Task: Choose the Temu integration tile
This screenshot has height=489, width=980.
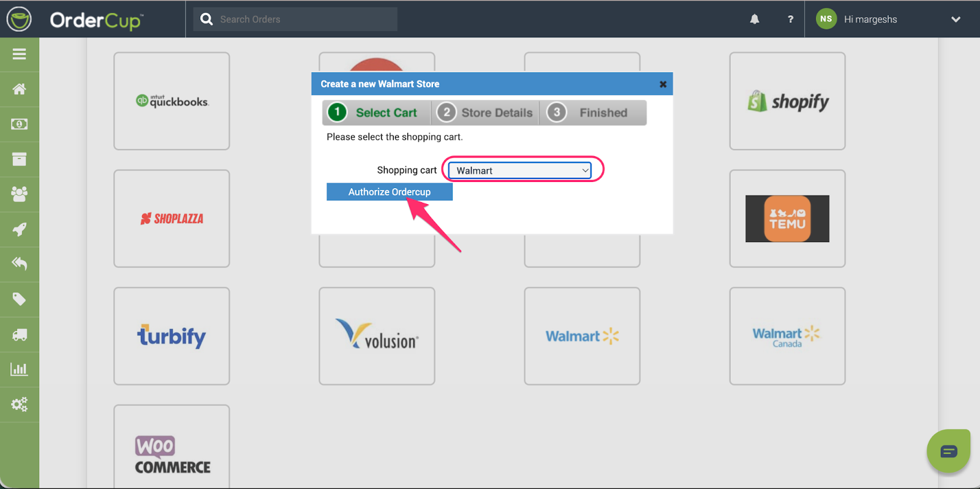Action: (787, 219)
